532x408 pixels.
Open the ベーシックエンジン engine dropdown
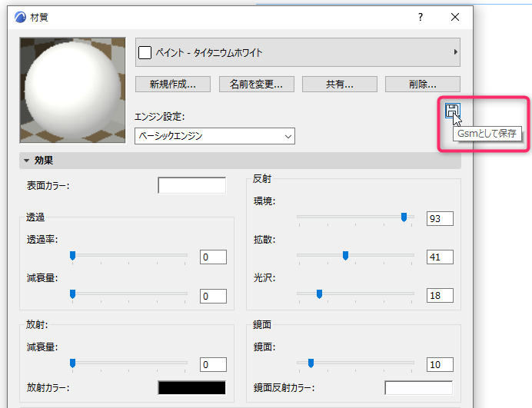pyautogui.click(x=214, y=136)
